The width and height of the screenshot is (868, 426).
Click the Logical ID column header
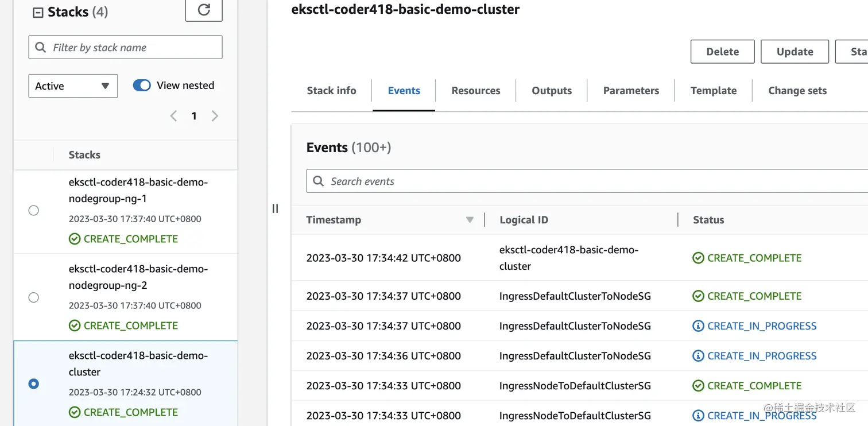pos(524,220)
